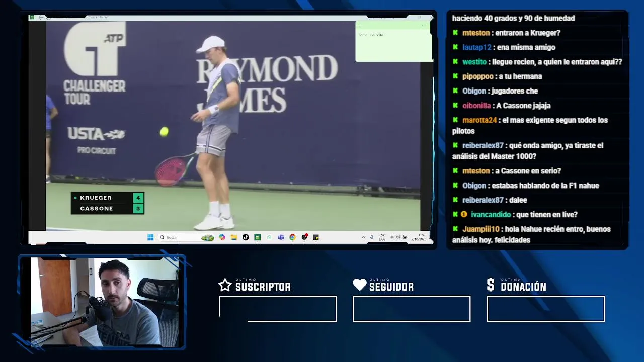
Task: Click the Última Donación dollar icon
Action: click(491, 285)
